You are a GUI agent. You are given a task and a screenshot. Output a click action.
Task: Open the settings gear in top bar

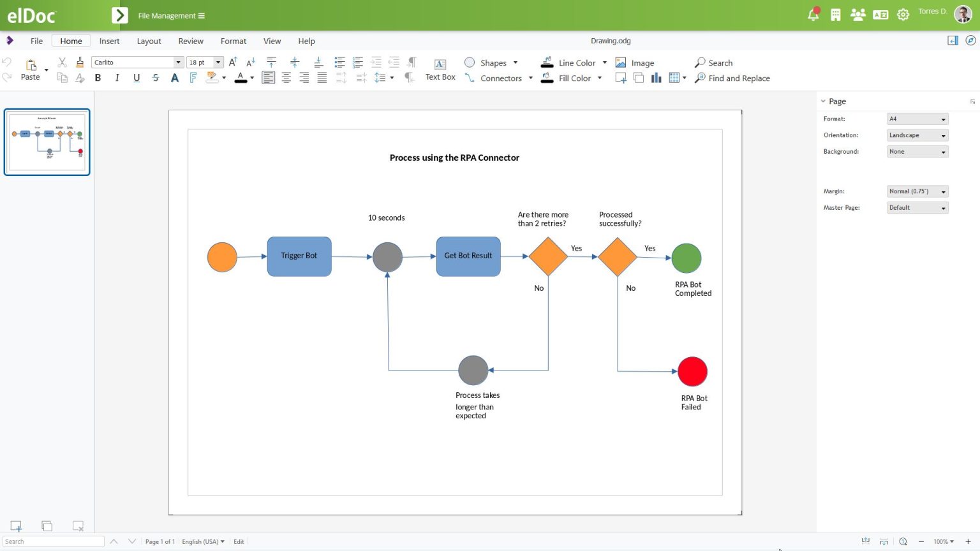903,15
